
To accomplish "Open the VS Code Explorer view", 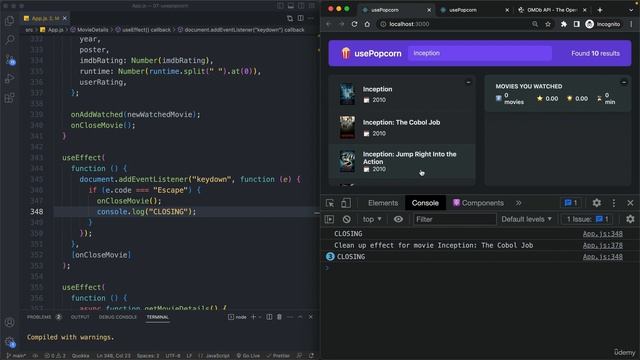I will 9,20.
